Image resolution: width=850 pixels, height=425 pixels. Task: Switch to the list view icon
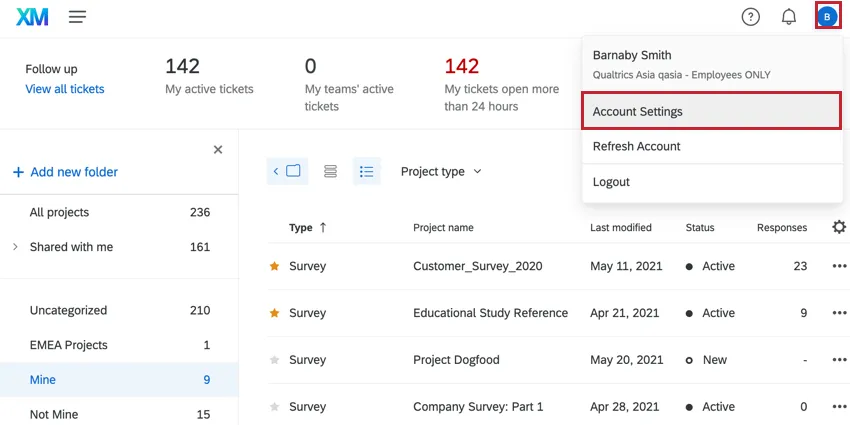click(x=367, y=171)
